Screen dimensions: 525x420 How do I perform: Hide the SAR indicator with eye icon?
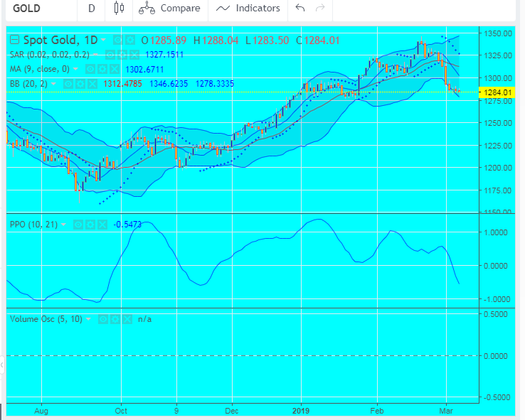(x=110, y=55)
